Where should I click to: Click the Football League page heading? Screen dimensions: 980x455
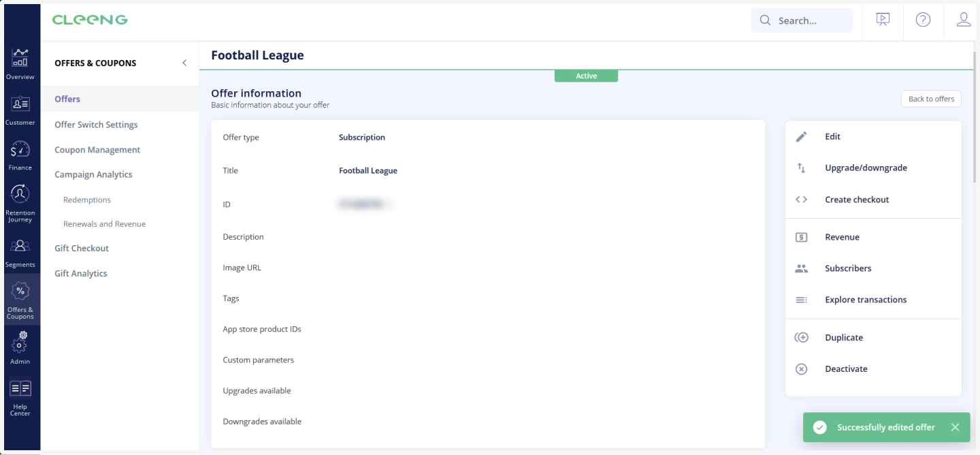[x=257, y=56]
